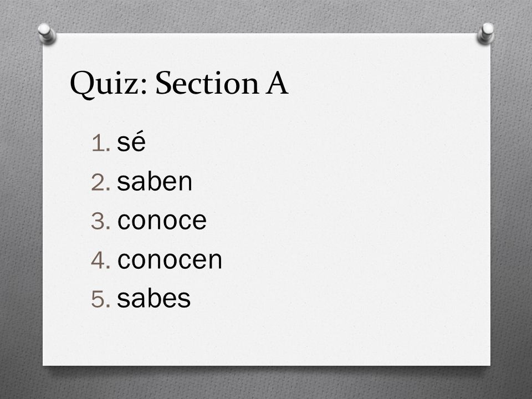Image resolution: width=532 pixels, height=399 pixels.
Task: Click the accented é in first answer
Action: click(139, 142)
